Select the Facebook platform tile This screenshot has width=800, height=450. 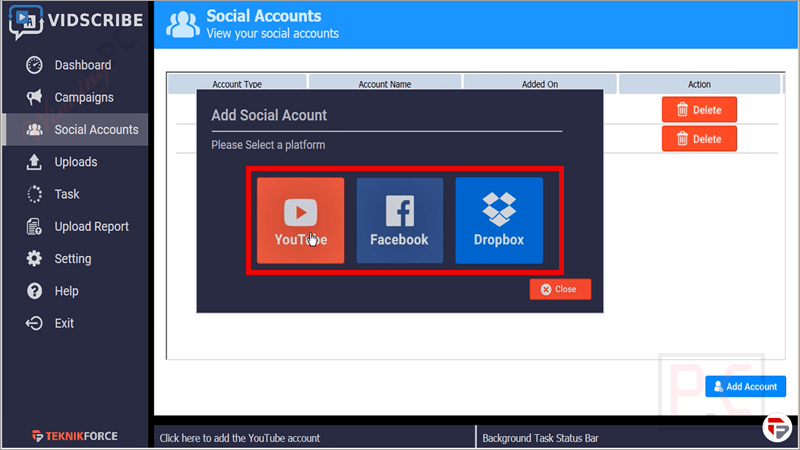pyautogui.click(x=399, y=220)
